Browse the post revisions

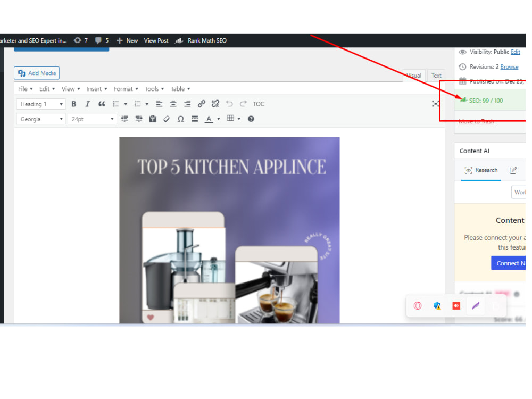click(x=509, y=67)
